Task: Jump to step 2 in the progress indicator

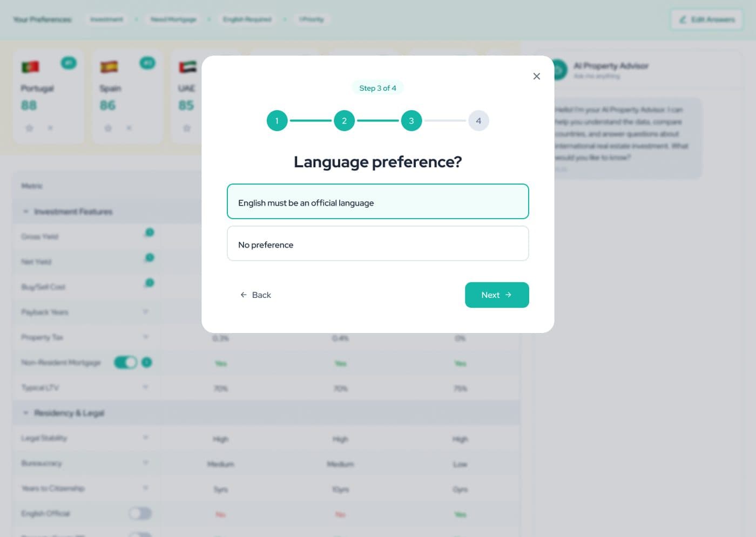Action: [x=344, y=120]
